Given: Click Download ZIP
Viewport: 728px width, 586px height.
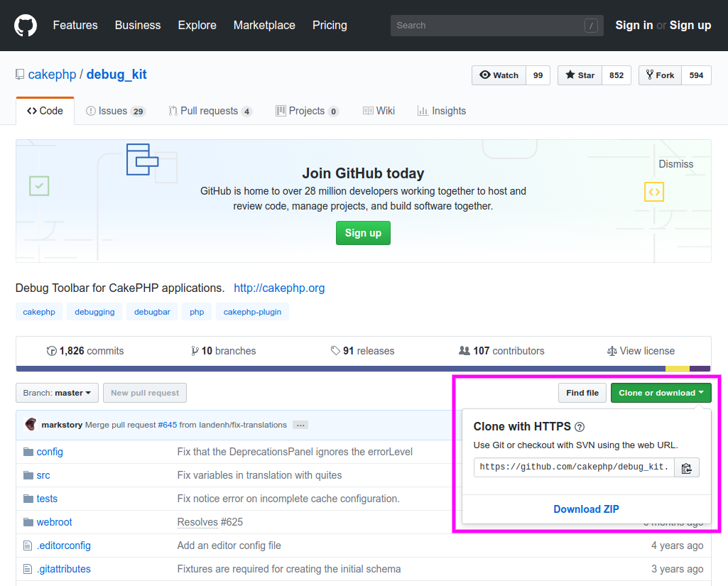Looking at the screenshot, I should (586, 509).
